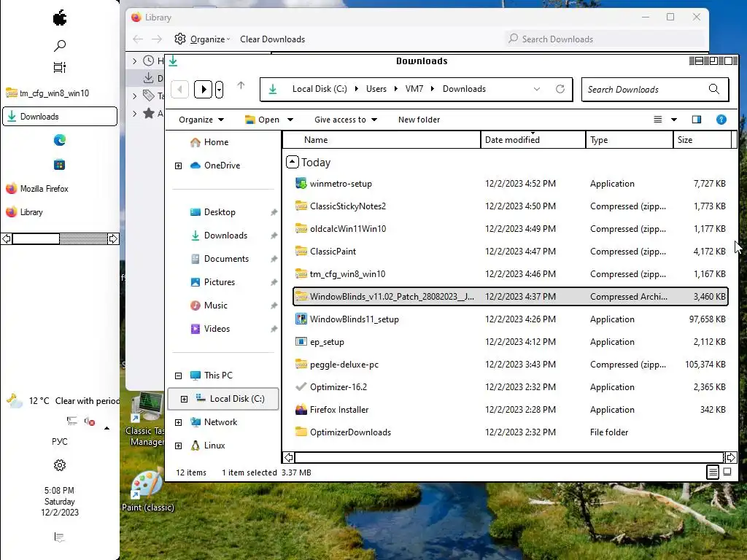The image size is (747, 560).
Task: Sort files by the Name column
Action: pos(382,140)
